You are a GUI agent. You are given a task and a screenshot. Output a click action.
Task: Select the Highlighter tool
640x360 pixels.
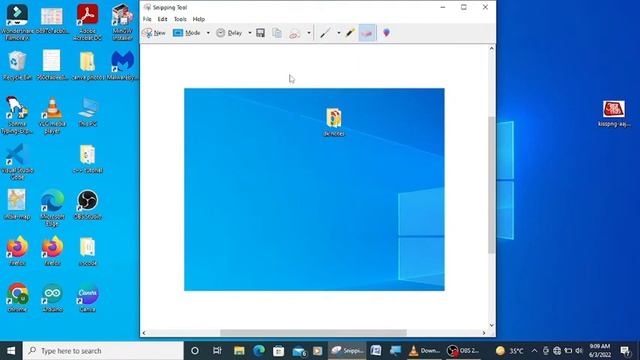(350, 33)
